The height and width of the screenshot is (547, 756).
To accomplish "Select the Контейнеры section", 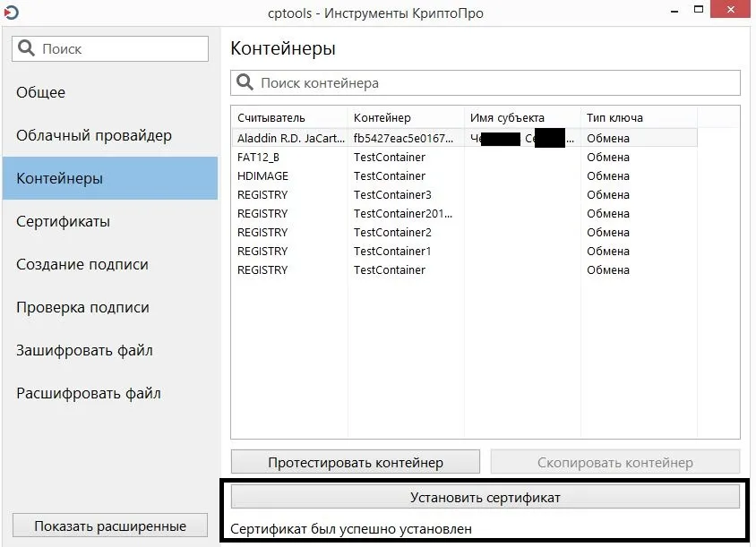I will (110, 178).
